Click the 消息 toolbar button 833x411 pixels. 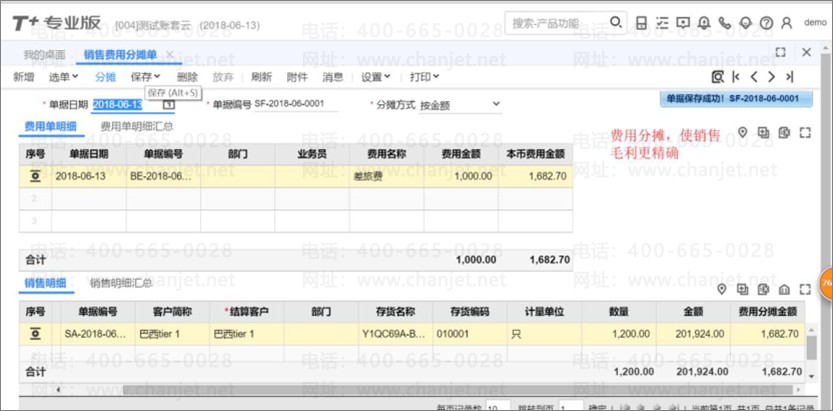pyautogui.click(x=333, y=77)
